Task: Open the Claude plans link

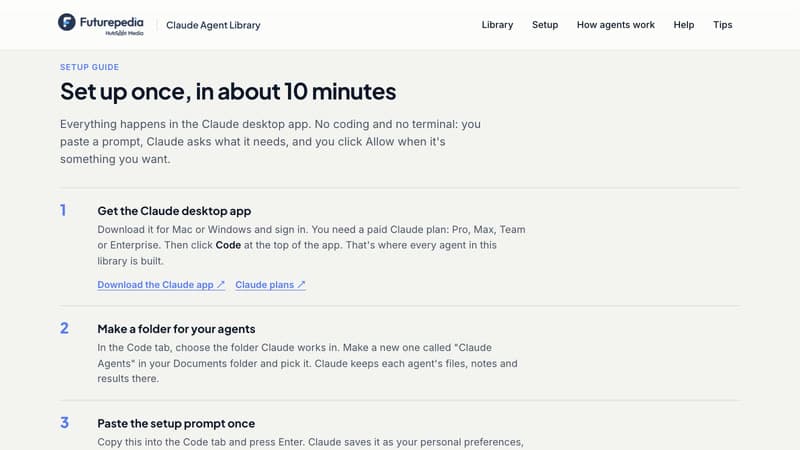Action: pos(270,285)
